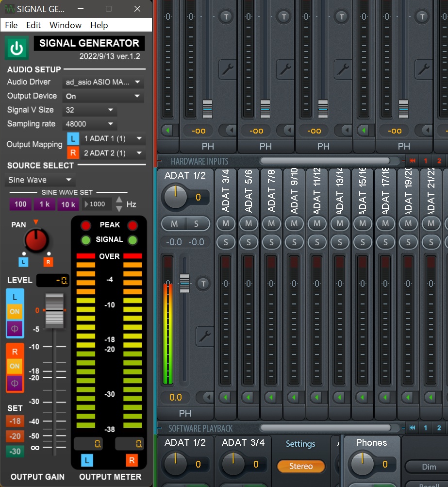Solo the ADAT 7/8 channel
Screen dimensions: 448x487
pos(271,242)
